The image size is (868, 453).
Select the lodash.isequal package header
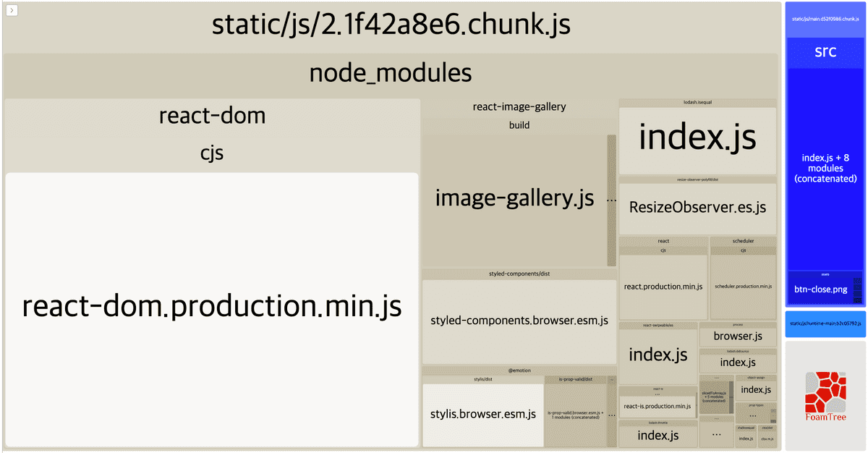coord(697,103)
